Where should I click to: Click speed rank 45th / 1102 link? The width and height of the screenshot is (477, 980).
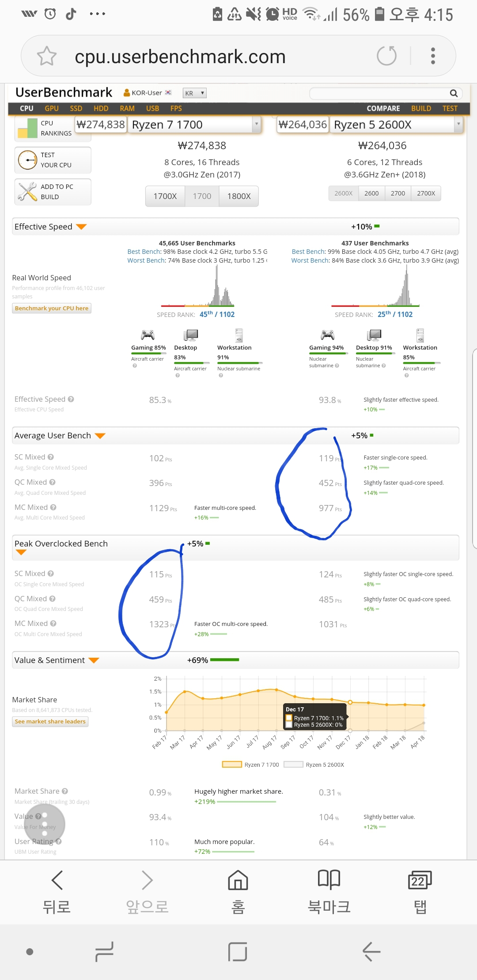[x=217, y=314]
